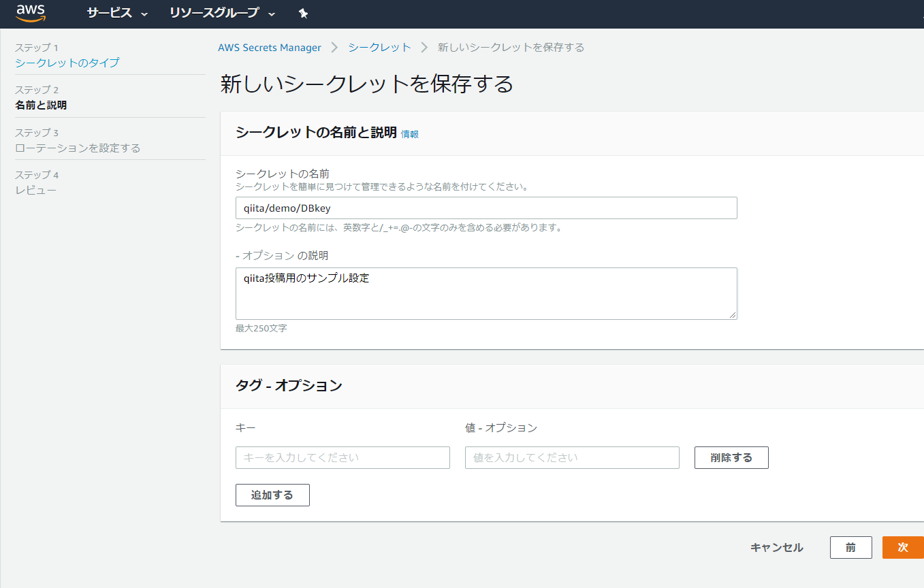Click the description textarea with qiita投稿用のサンプル設定
This screenshot has width=924, height=588.
pyautogui.click(x=485, y=293)
